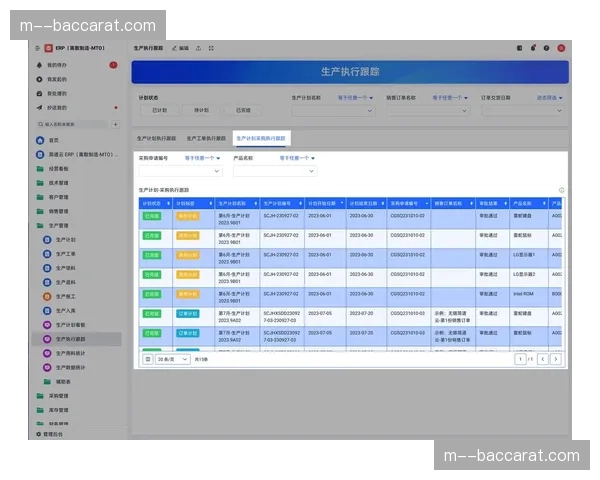This screenshot has height=480, width=600.
Task: Open the notification bell icon at top right
Action: 533,47
